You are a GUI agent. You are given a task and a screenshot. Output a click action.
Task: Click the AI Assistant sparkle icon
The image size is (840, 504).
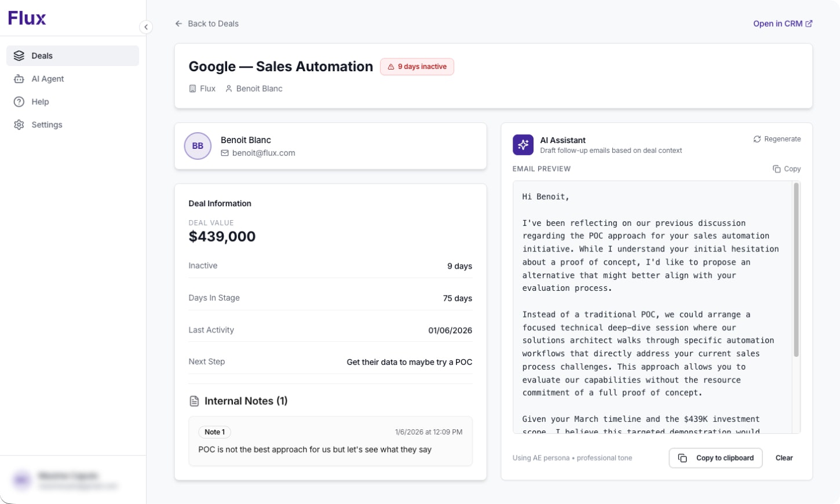[523, 145]
